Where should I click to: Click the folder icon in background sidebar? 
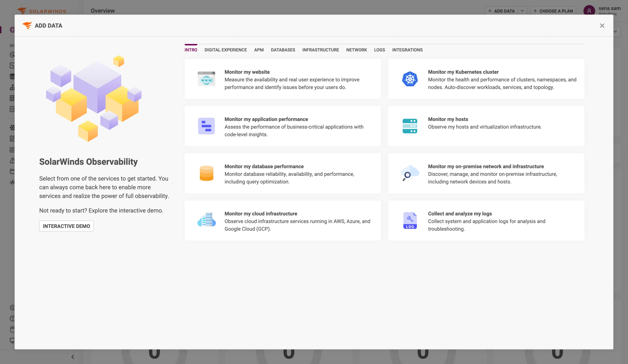tap(12, 171)
